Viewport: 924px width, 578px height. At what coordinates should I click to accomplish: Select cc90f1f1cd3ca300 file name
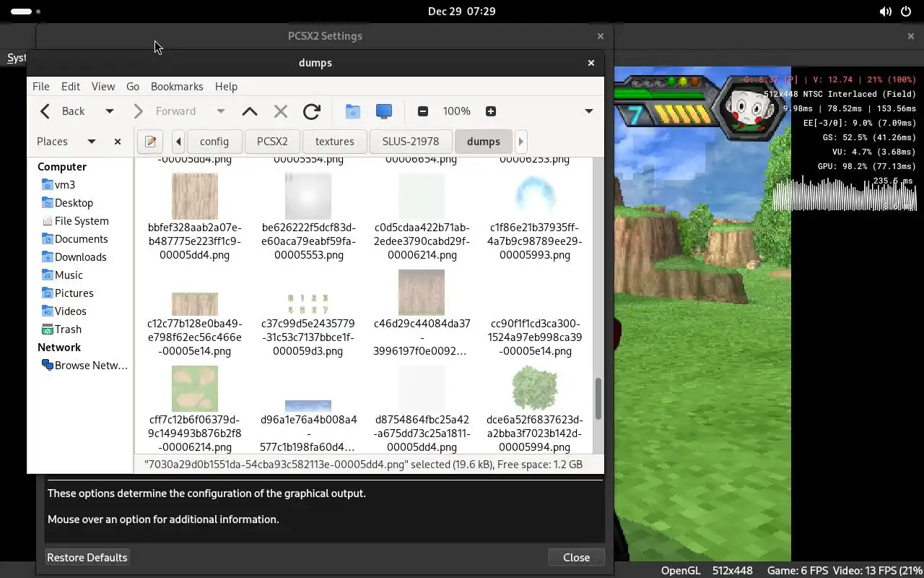coord(535,337)
